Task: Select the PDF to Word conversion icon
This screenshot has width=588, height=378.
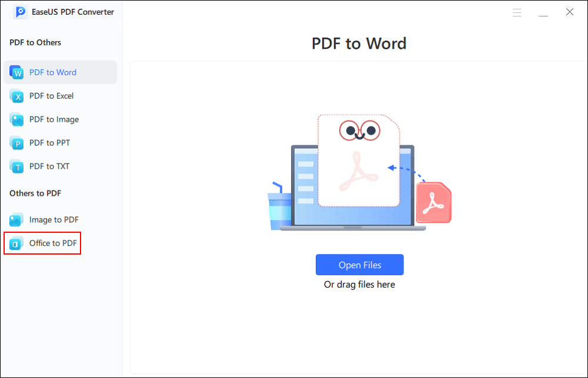Action: coord(18,72)
